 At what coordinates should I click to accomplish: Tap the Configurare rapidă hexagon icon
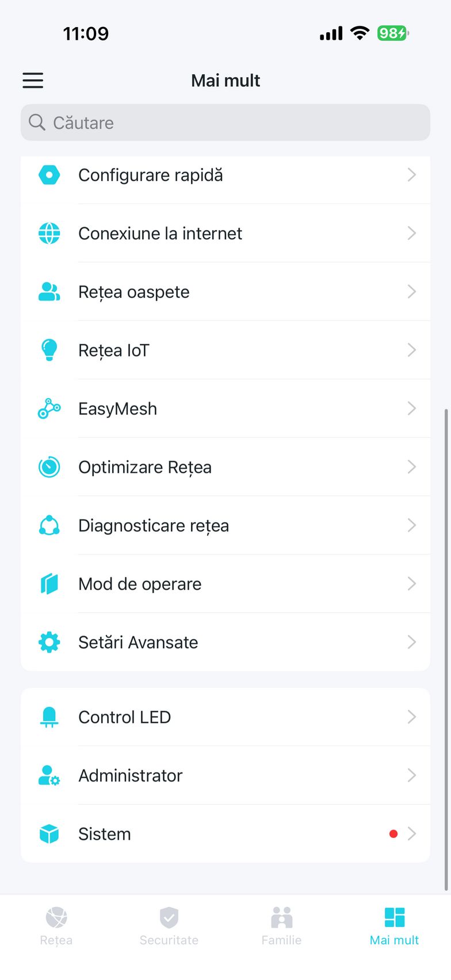[49, 175]
